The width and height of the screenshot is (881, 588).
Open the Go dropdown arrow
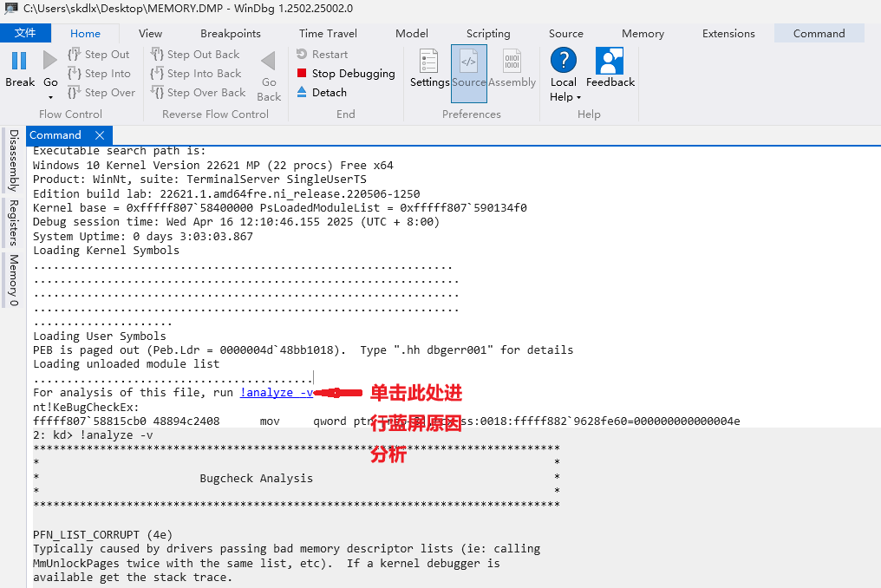tap(50, 97)
